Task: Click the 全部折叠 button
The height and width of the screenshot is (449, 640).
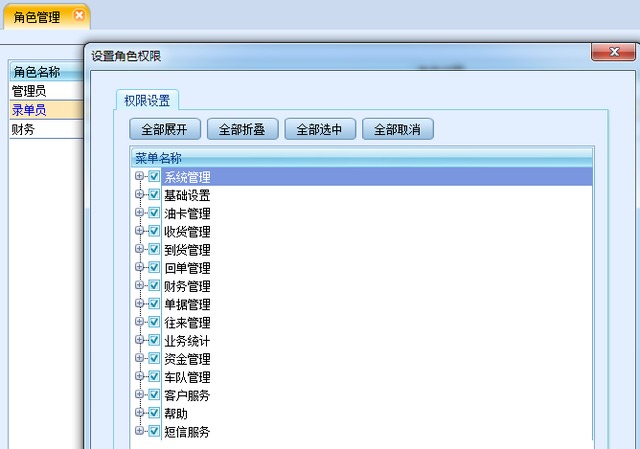Action: click(x=242, y=129)
